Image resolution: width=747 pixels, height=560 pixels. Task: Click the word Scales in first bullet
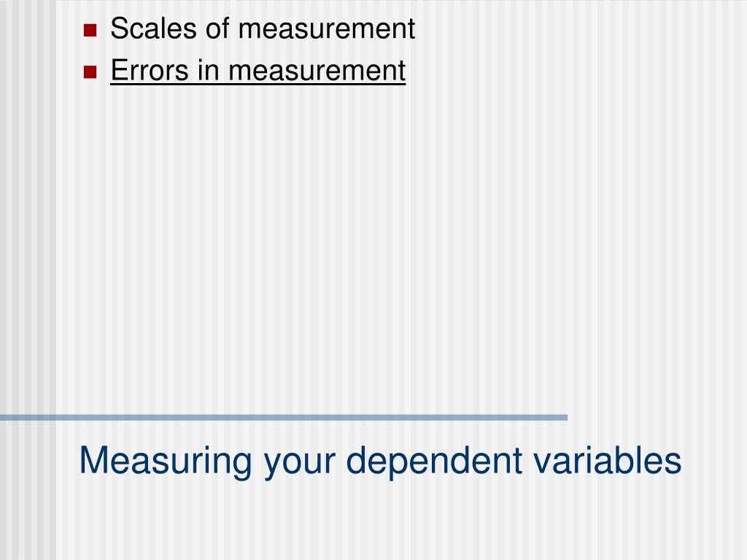[x=153, y=28]
